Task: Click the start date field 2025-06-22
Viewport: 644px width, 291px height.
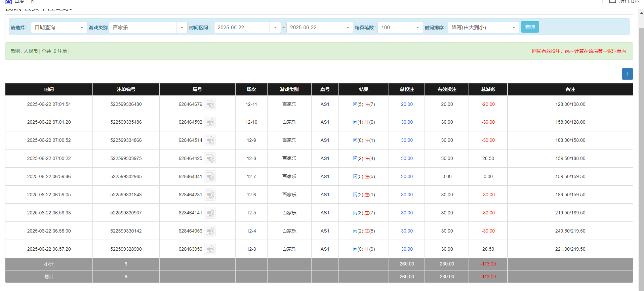Action: 242,28
